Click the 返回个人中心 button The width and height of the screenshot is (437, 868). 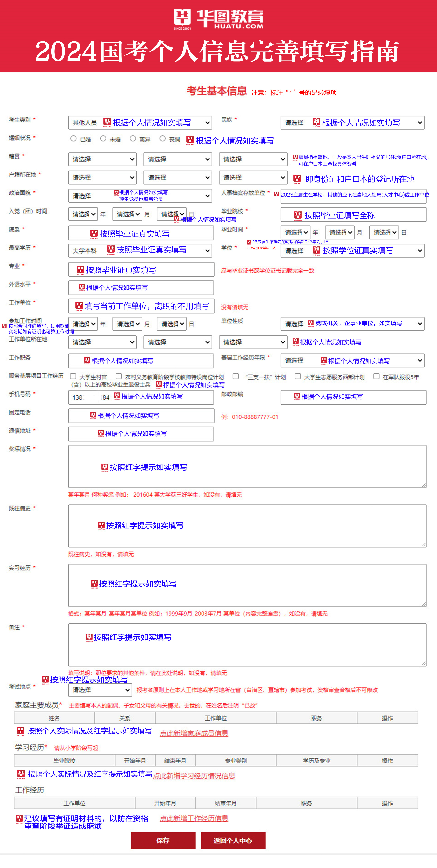pos(233,840)
